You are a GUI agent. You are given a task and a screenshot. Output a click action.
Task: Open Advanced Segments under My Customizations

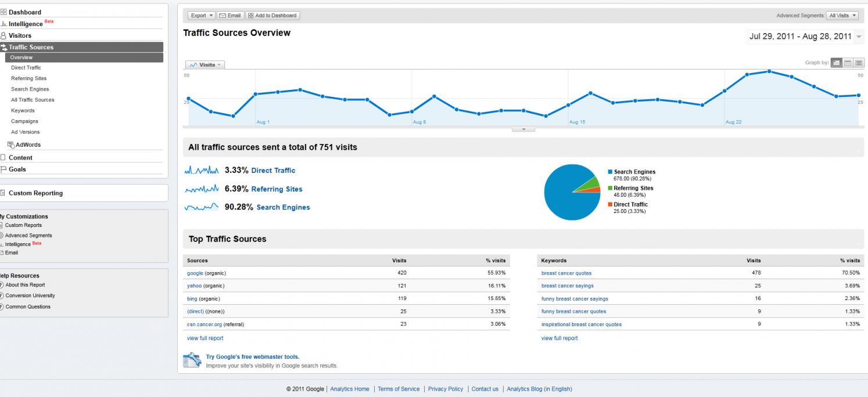click(x=28, y=236)
